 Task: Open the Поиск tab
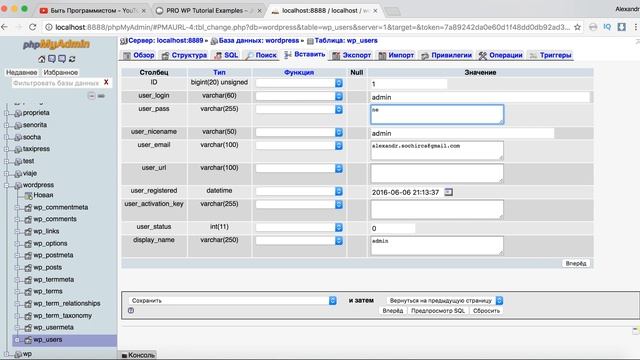pos(261,55)
